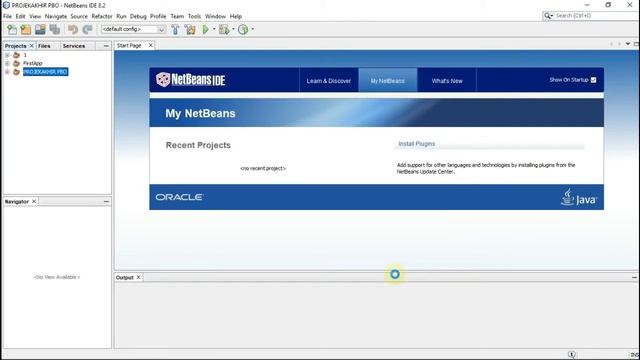The image size is (640, 360).
Task: Close the Output tab
Action: coord(138,277)
